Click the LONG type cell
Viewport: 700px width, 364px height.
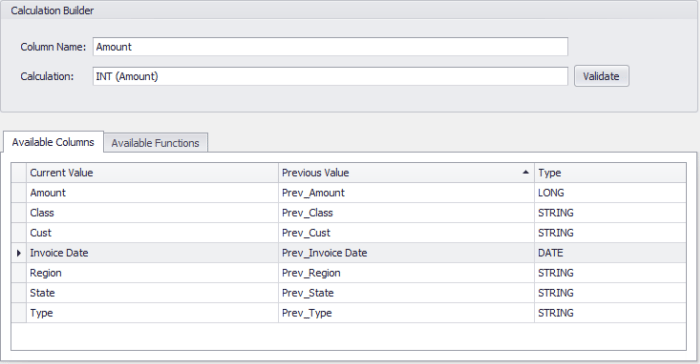click(610, 193)
